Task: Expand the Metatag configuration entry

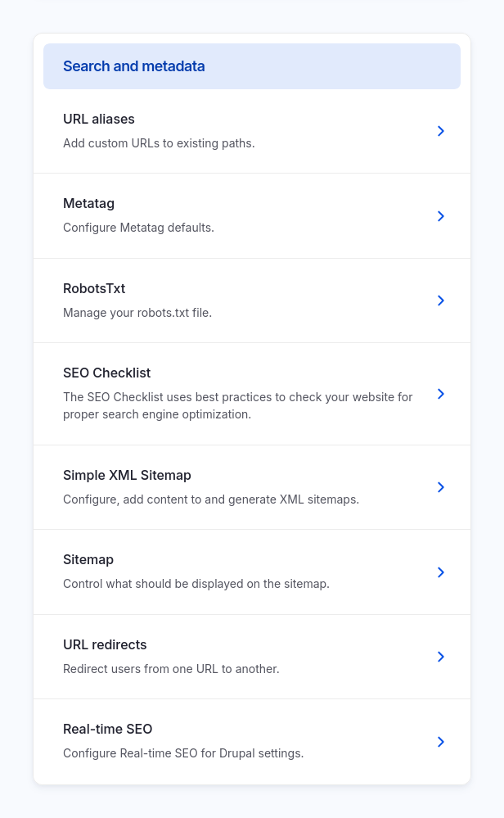Action: pos(88,203)
